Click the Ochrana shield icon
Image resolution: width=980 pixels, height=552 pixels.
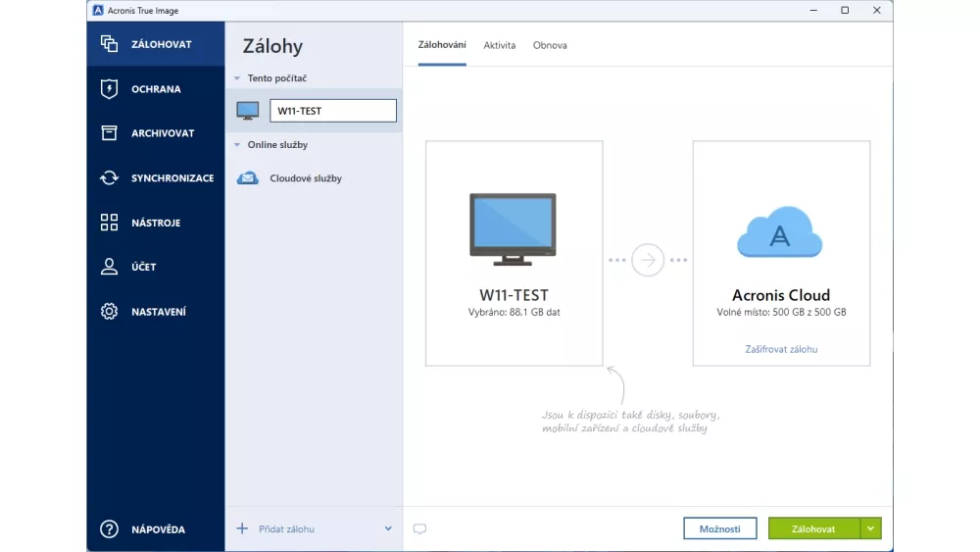[109, 89]
